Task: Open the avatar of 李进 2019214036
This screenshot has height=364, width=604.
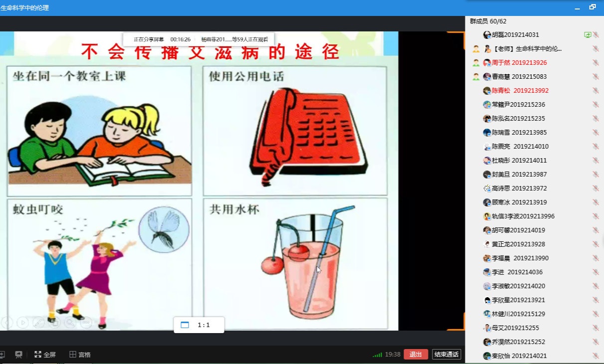Action: (x=487, y=272)
